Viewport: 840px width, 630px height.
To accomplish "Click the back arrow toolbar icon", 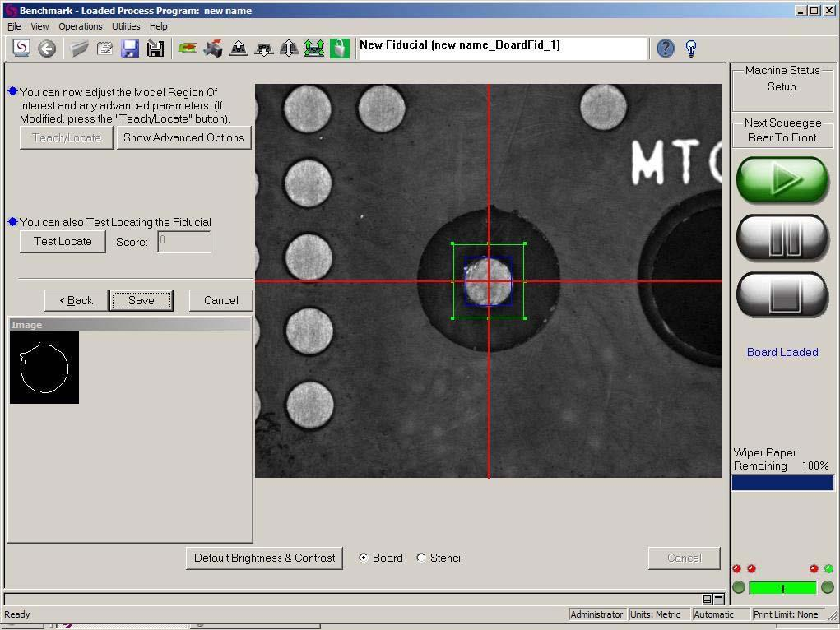I will point(47,49).
